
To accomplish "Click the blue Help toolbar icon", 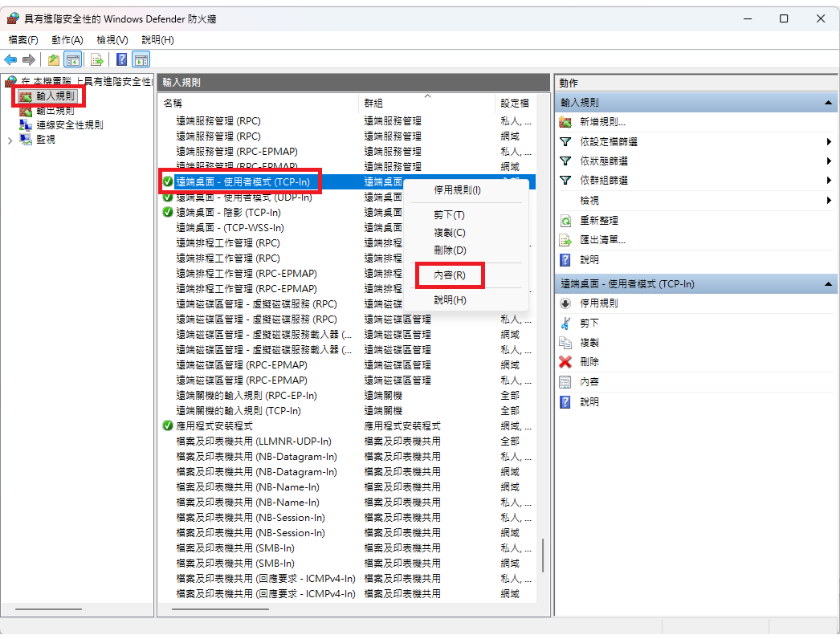I will tap(121, 59).
